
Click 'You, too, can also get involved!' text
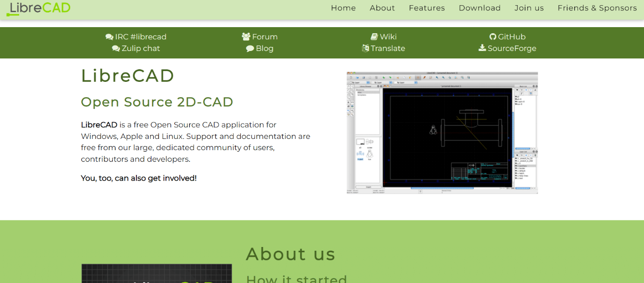tap(139, 178)
